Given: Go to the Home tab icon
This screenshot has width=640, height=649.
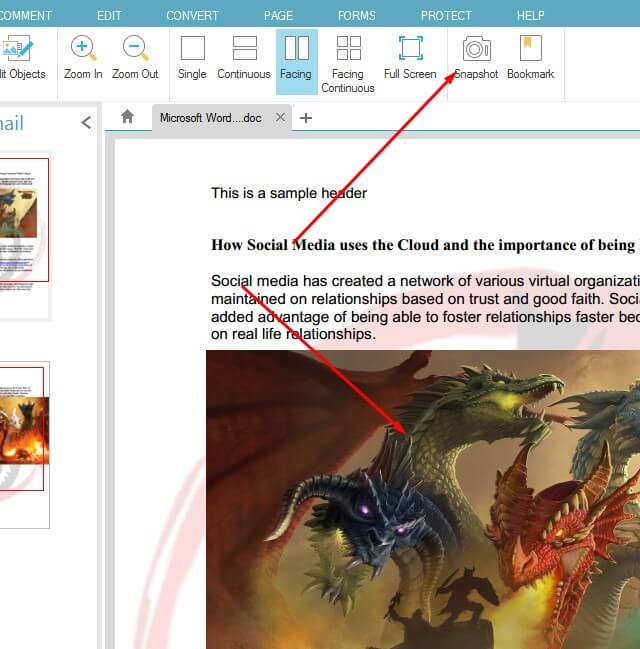Looking at the screenshot, I should click(128, 117).
